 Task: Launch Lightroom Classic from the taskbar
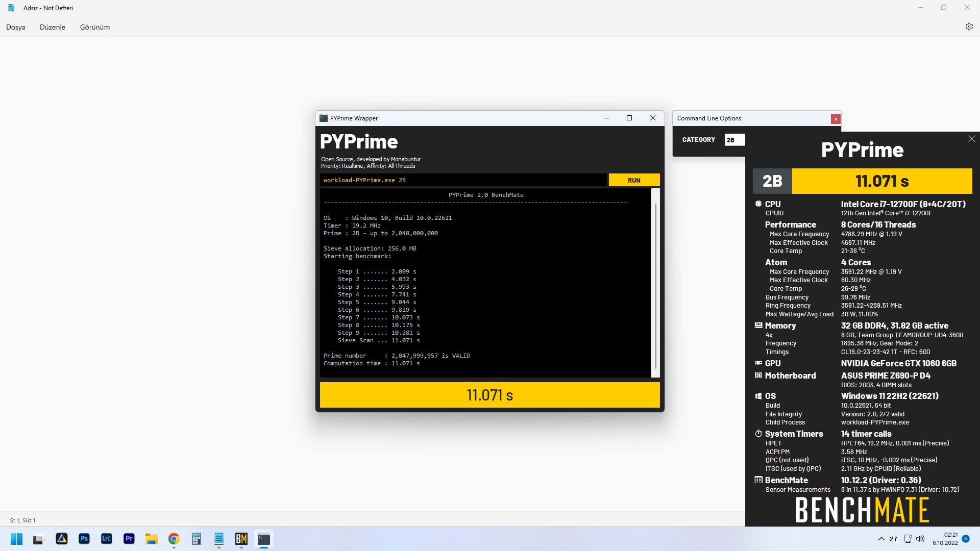point(107,539)
